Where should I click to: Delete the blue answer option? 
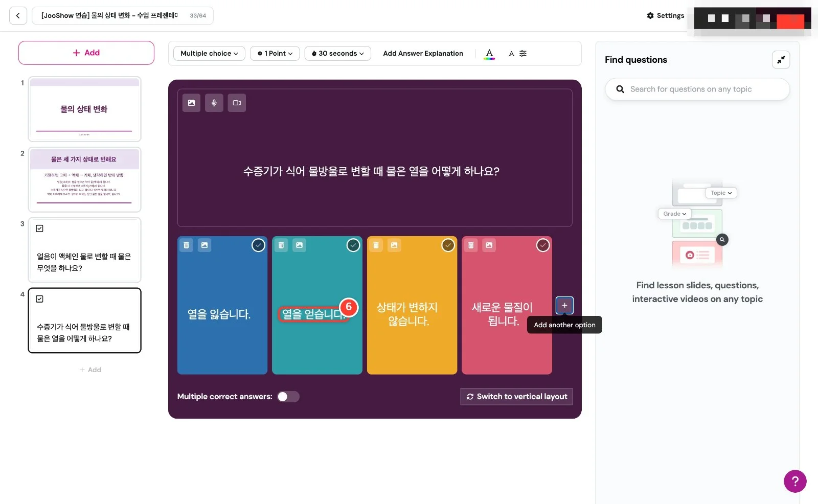pyautogui.click(x=186, y=245)
